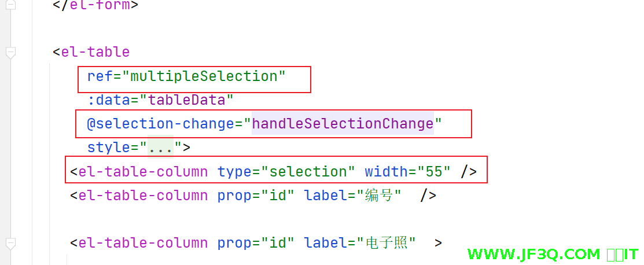Click the width value "55"
Screen dimensions: 644x265
pyautogui.click(x=438, y=172)
